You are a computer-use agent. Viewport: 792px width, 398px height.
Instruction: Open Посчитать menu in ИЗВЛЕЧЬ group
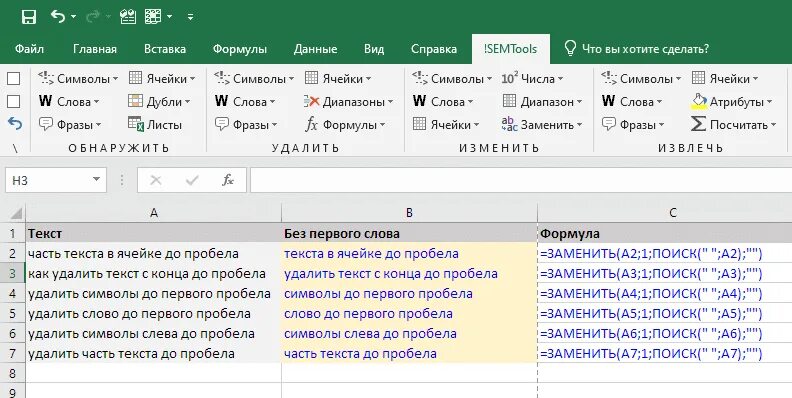tap(734, 124)
